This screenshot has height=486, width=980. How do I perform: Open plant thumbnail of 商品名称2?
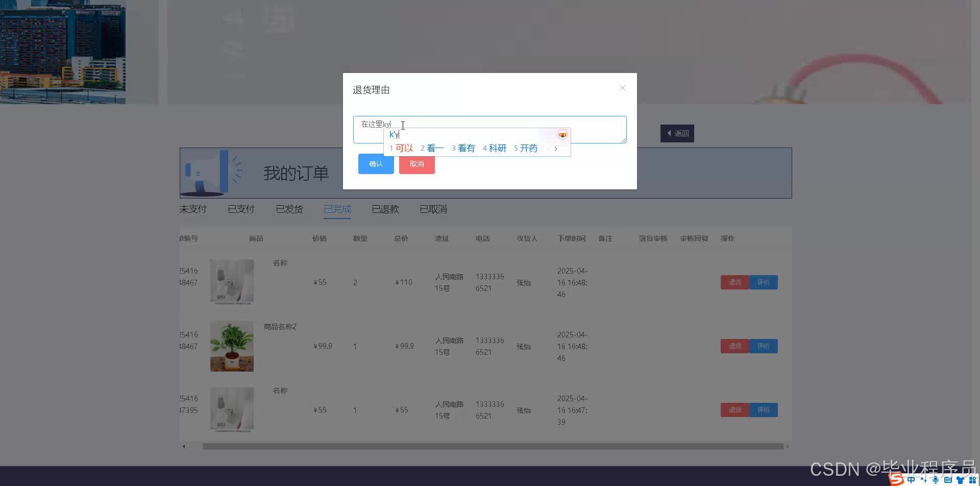pyautogui.click(x=232, y=346)
